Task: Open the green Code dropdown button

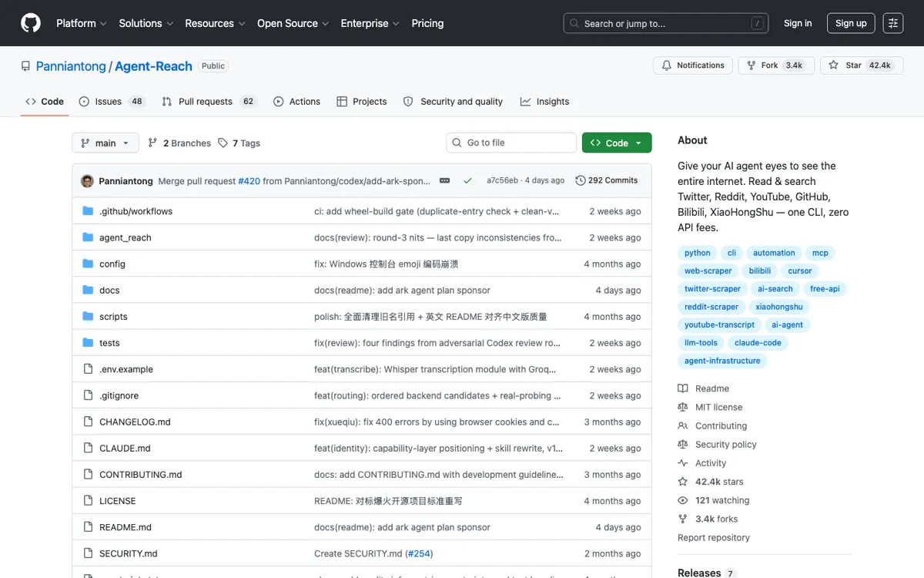Action: pyautogui.click(x=617, y=143)
